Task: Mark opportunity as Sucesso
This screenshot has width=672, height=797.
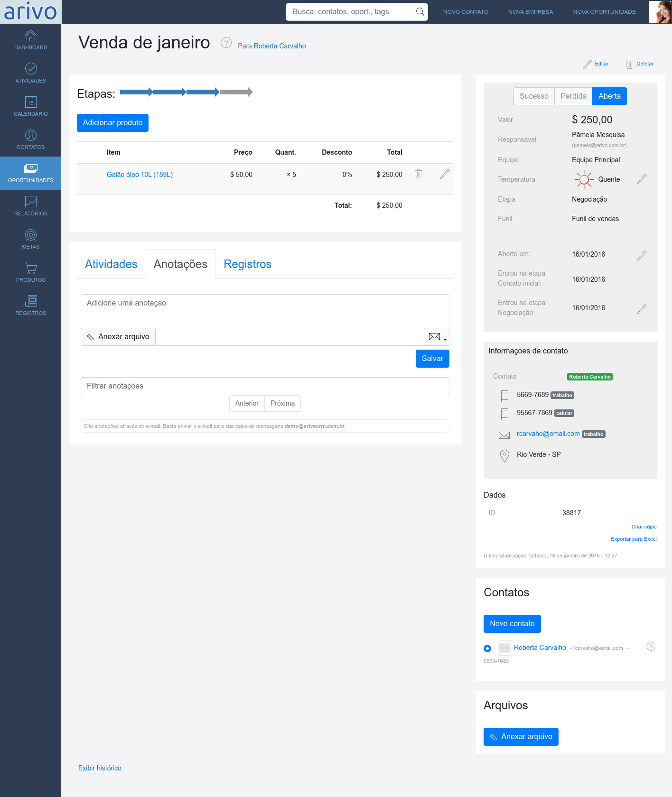Action: [534, 96]
